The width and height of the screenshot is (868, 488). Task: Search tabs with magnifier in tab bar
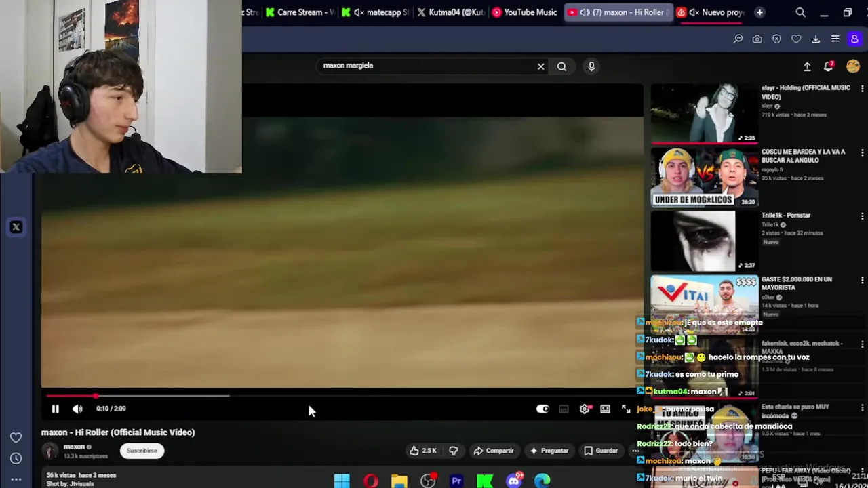click(x=800, y=12)
